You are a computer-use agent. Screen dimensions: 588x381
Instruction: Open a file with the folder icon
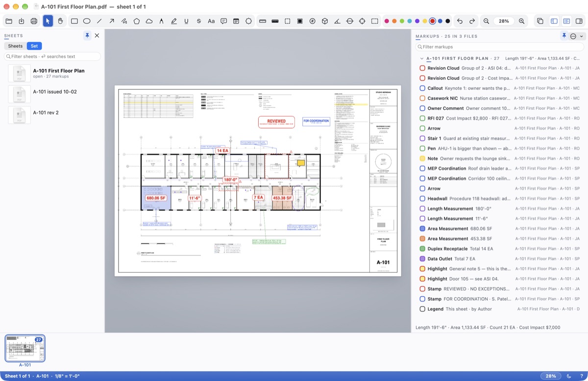click(x=9, y=21)
